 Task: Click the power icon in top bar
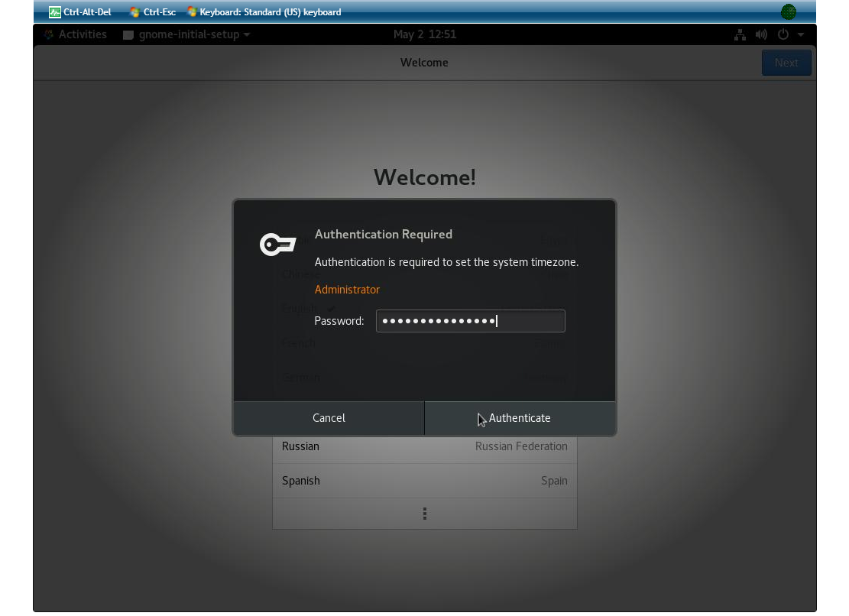coord(783,34)
